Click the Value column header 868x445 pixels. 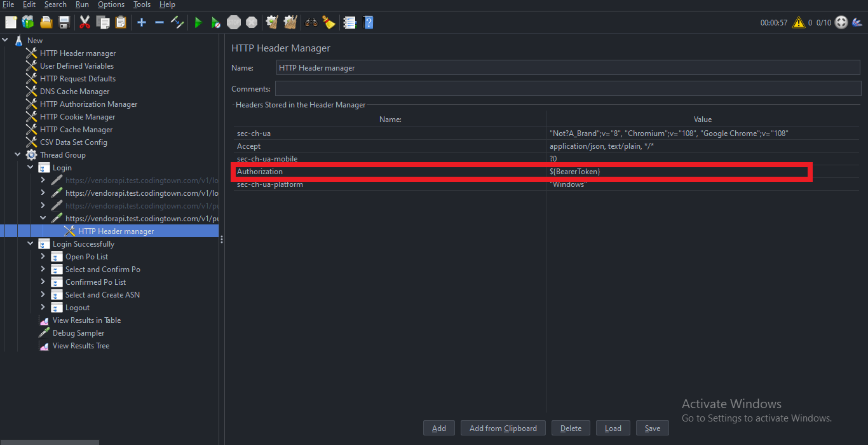coord(703,119)
